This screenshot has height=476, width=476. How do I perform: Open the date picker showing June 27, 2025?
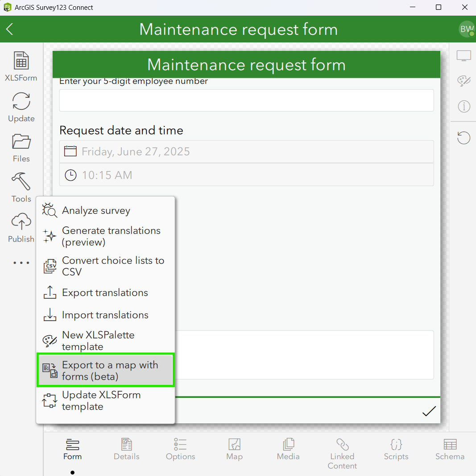[246, 151]
